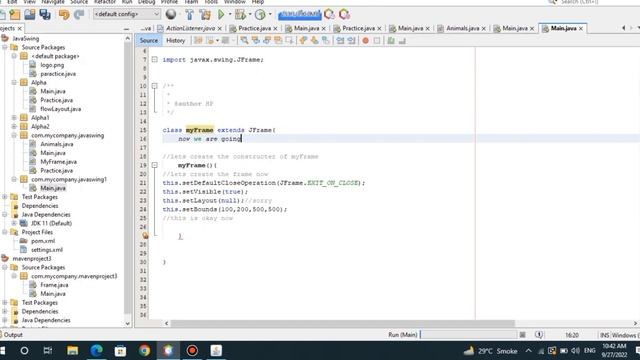Click the New Project icon in toolbar

pyautogui.click(x=15, y=15)
